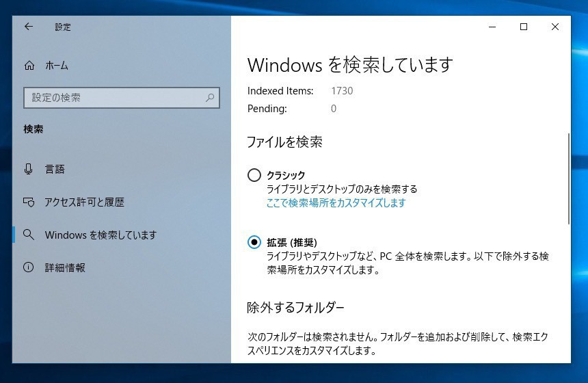Click the 'Pending:' label
This screenshot has width=588, height=383.
(x=267, y=109)
